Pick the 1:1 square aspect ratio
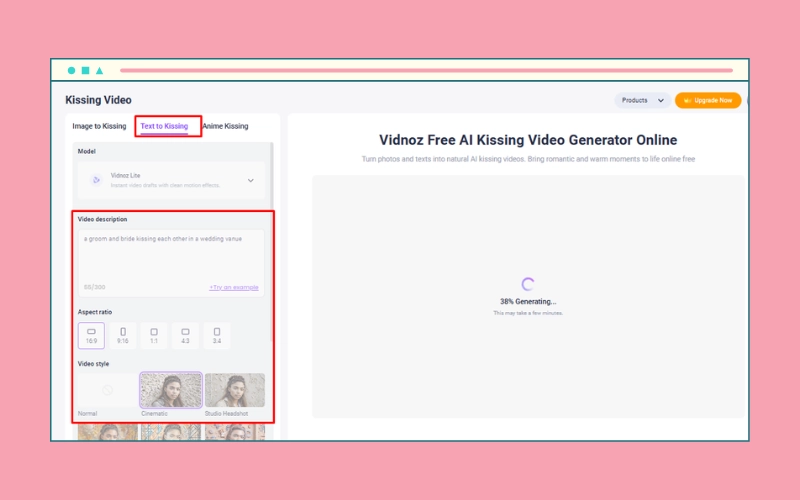 tap(153, 335)
